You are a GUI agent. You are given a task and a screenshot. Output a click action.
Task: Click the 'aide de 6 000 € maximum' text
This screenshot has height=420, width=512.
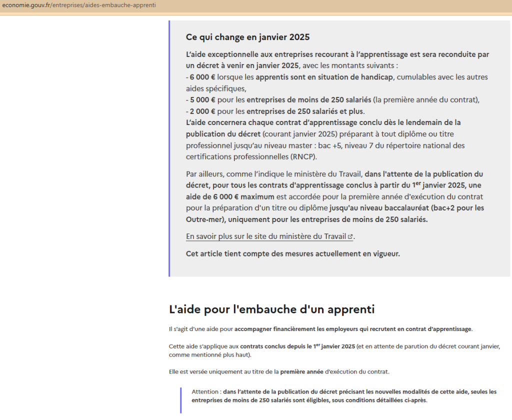click(225, 196)
